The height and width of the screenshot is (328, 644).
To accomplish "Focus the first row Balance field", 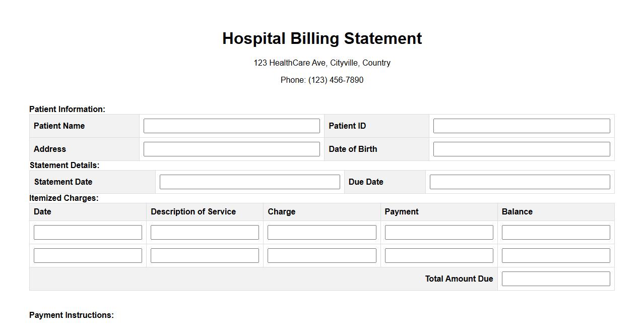I will pos(556,233).
